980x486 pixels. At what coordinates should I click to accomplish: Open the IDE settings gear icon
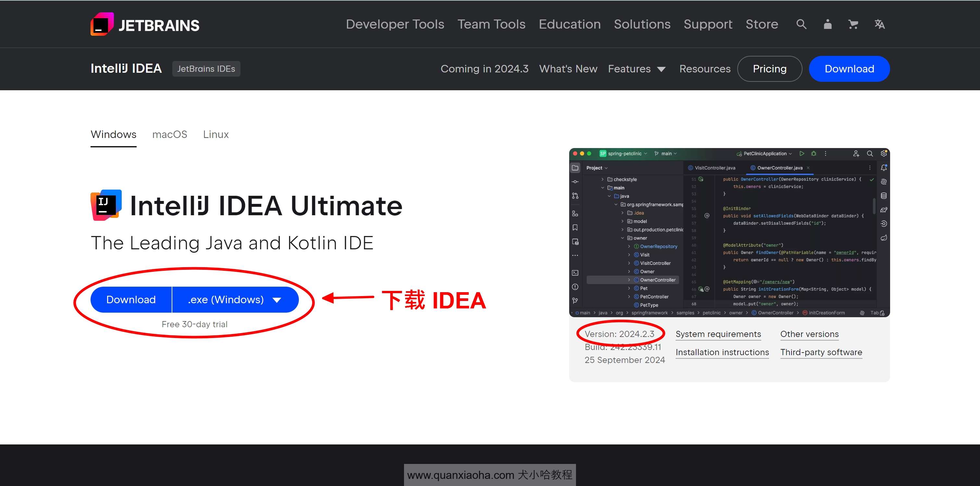pos(884,154)
